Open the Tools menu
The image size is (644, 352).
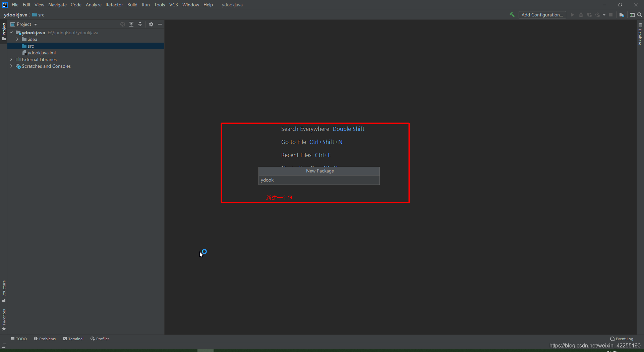160,5
